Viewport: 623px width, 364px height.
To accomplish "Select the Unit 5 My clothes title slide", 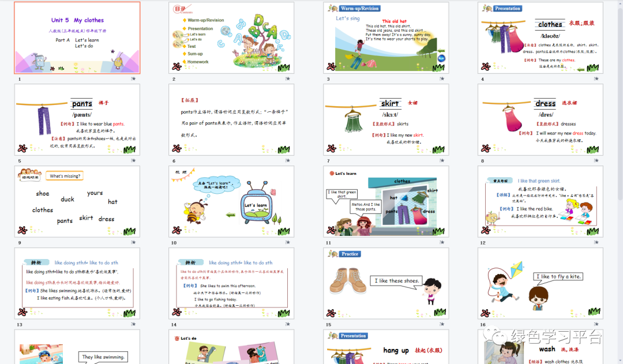I will tap(77, 37).
